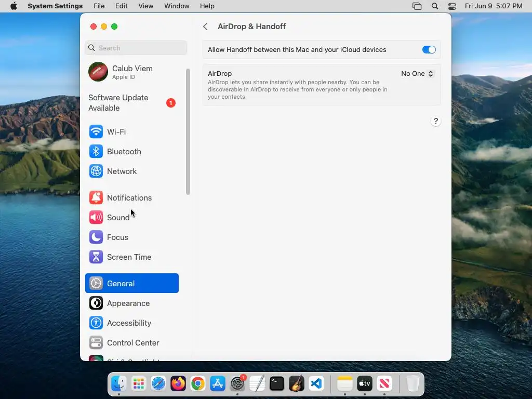Screen dimensions: 532x399
Task: Select General in the sidebar
Action: [x=131, y=283]
